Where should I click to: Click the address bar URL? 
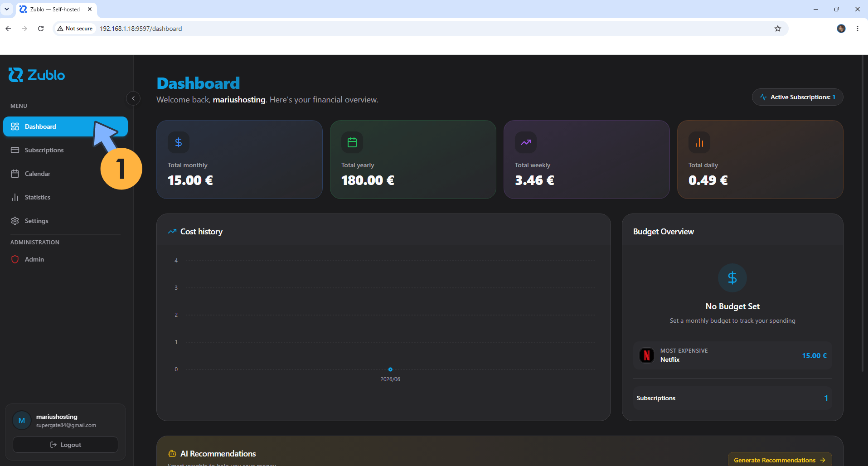(141, 29)
